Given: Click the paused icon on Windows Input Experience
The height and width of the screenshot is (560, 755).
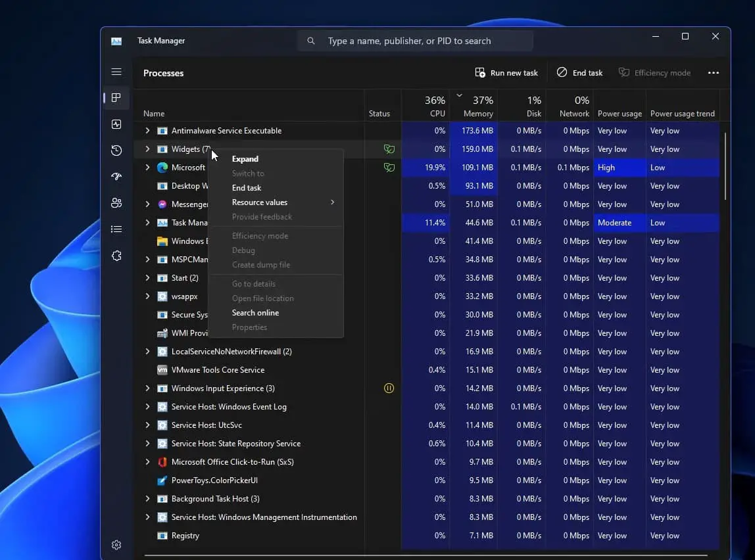Looking at the screenshot, I should coord(389,388).
